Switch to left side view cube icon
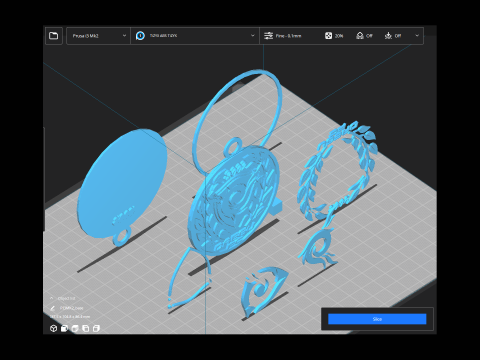Image resolution: width=480 pixels, height=360 pixels. tap(86, 329)
